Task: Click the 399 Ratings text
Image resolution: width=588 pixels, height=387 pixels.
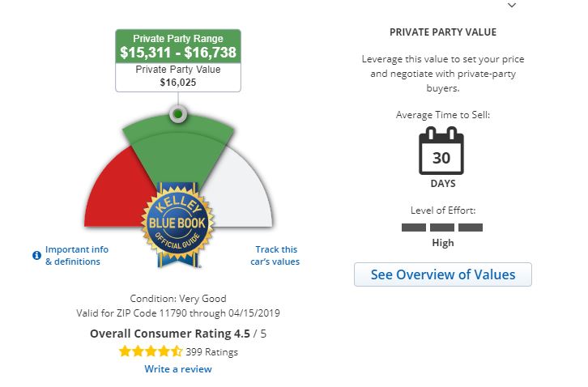Action: coord(212,352)
